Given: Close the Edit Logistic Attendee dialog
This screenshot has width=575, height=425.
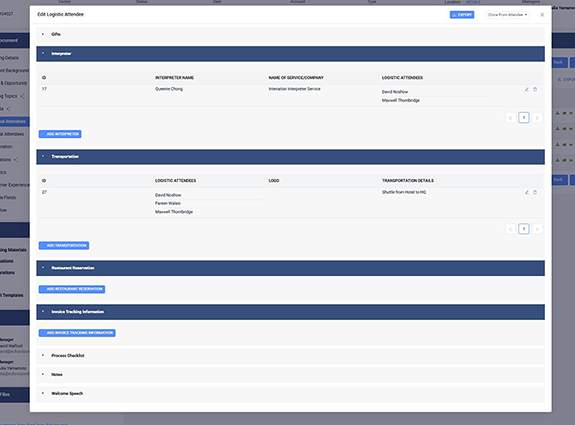Looking at the screenshot, I should pos(542,15).
